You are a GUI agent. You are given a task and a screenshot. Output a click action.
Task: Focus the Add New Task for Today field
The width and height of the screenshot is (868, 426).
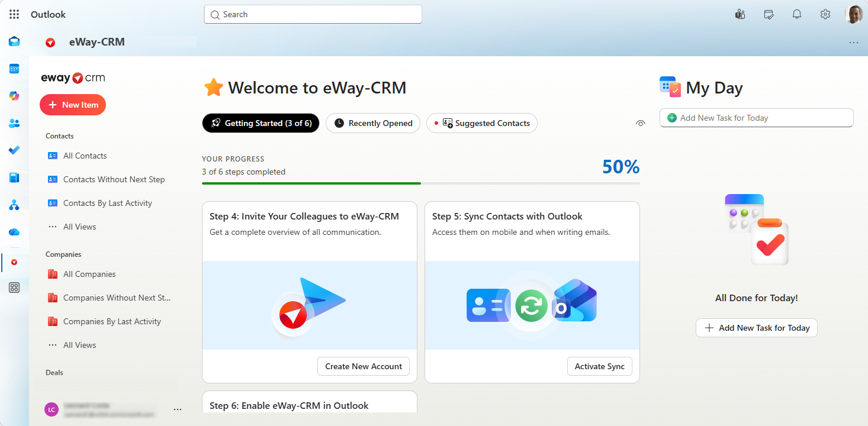point(757,118)
